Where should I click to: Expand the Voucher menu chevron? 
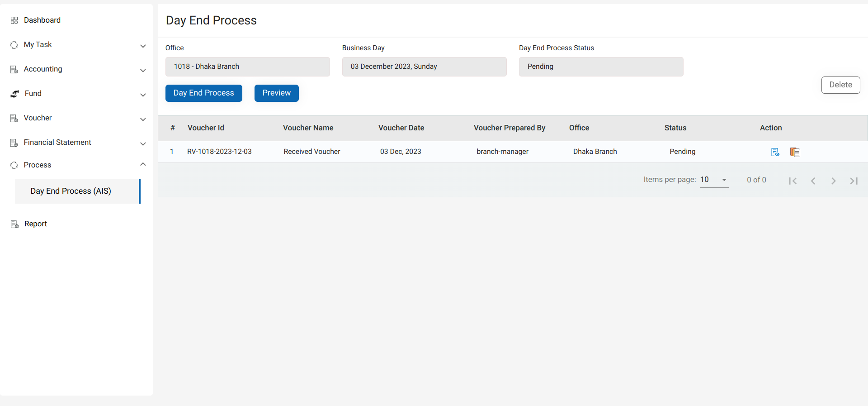143,119
